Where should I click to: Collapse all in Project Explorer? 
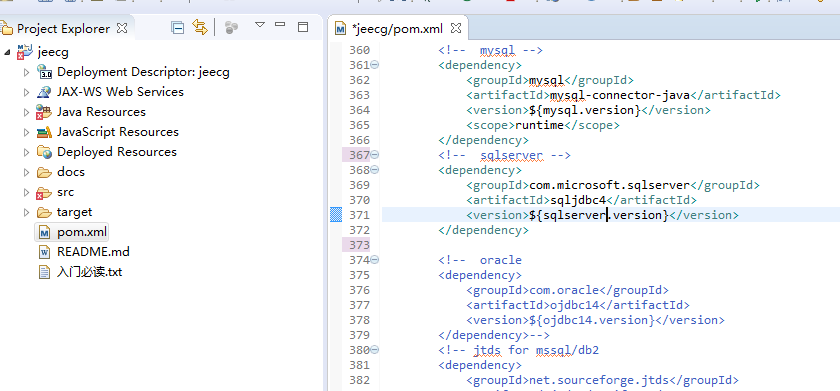click(177, 27)
